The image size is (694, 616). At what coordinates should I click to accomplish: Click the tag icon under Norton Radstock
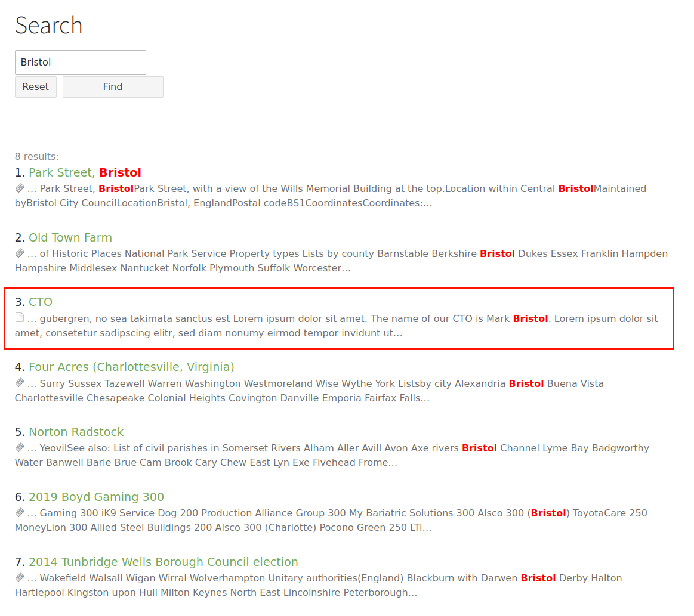tap(18, 448)
